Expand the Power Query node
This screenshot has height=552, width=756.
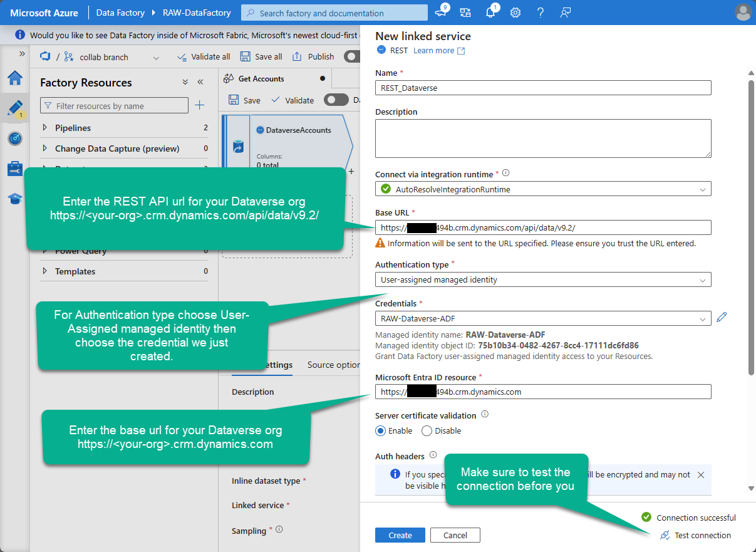(x=44, y=251)
